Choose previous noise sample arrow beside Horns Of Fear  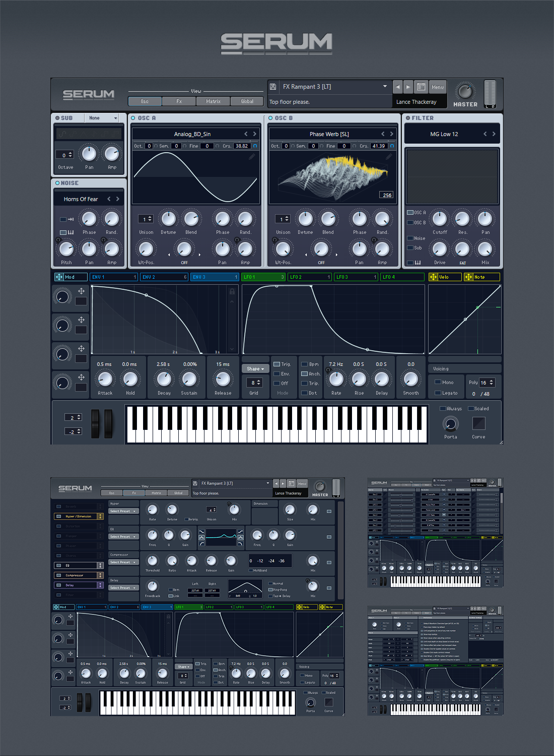point(109,199)
